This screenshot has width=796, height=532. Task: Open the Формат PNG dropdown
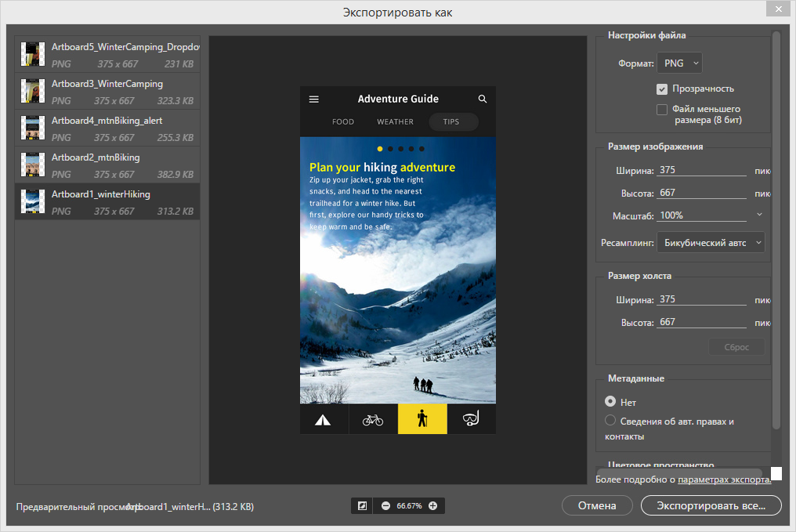coord(679,63)
